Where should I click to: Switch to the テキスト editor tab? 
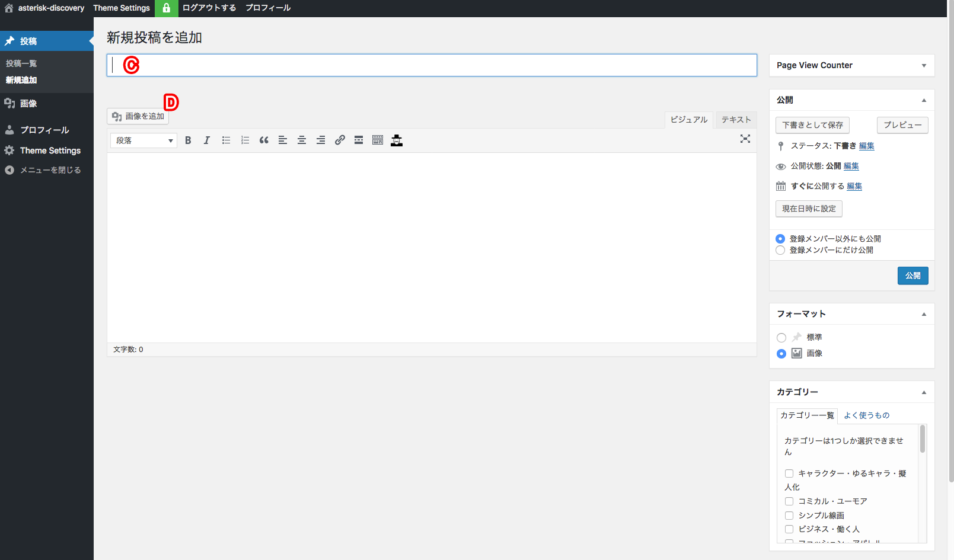(x=736, y=120)
